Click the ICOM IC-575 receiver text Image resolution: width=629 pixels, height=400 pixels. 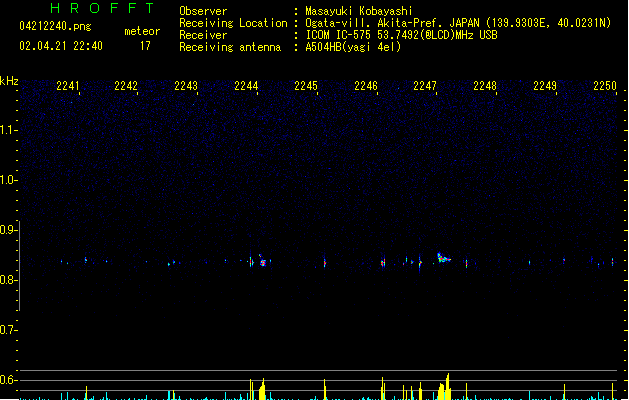tap(401, 35)
